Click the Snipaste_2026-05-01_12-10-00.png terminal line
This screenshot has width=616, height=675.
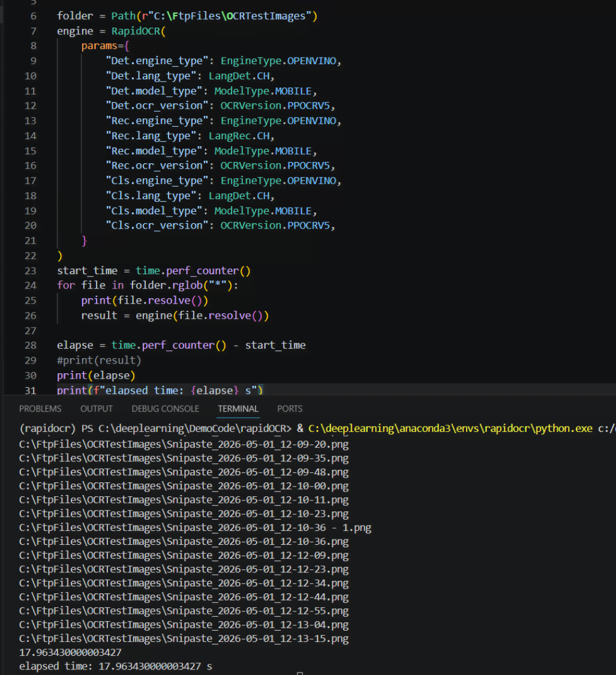184,485
